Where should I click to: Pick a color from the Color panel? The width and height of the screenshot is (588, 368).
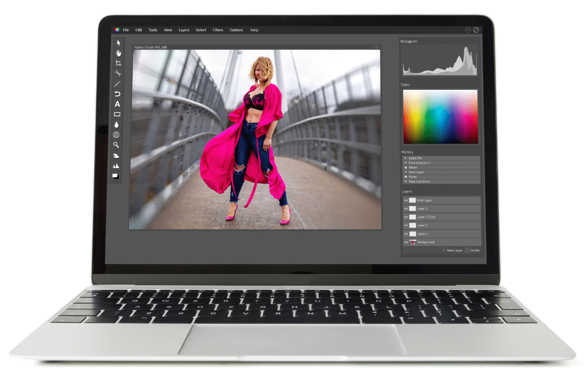440,116
